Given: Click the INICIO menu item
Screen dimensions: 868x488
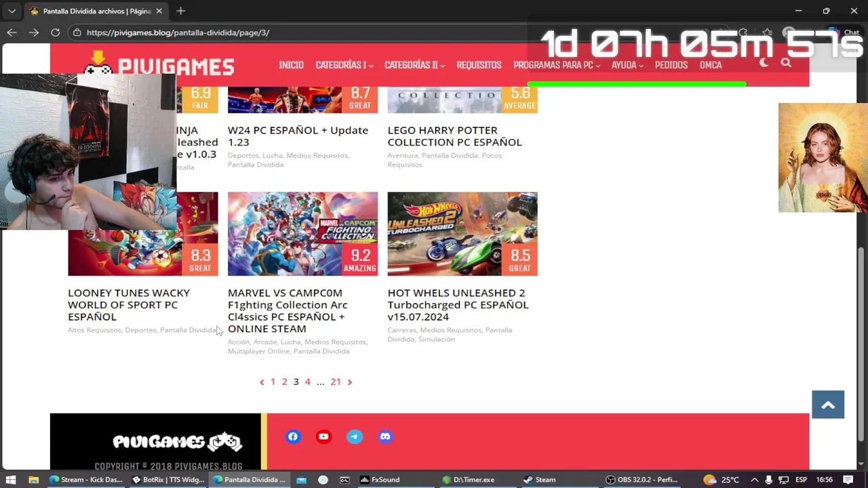Looking at the screenshot, I should coord(291,65).
